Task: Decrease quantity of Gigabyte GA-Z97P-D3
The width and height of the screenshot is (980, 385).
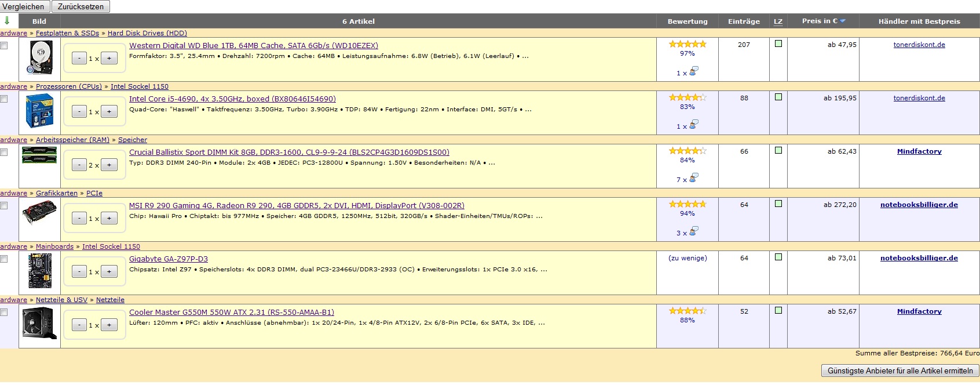Action: tap(79, 271)
